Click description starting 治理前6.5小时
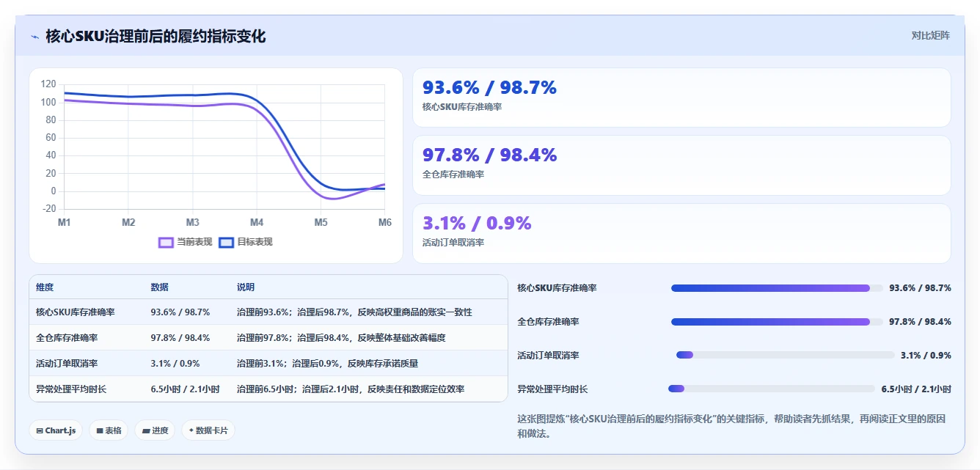The image size is (980, 470). point(351,389)
